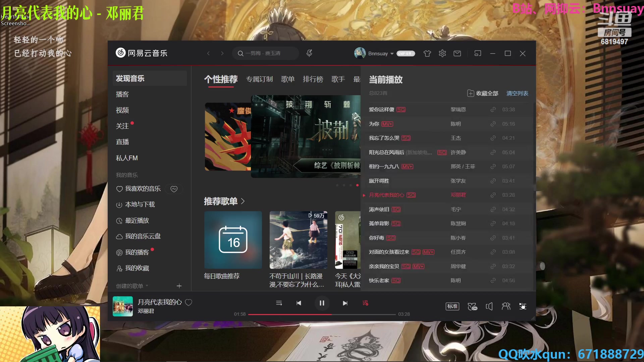Switch to the 歌单 tab

(x=288, y=79)
